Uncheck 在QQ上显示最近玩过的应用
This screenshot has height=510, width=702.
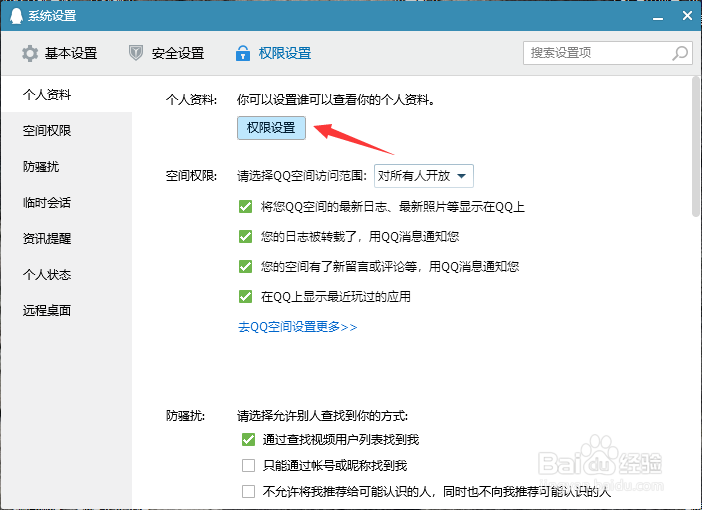245,296
